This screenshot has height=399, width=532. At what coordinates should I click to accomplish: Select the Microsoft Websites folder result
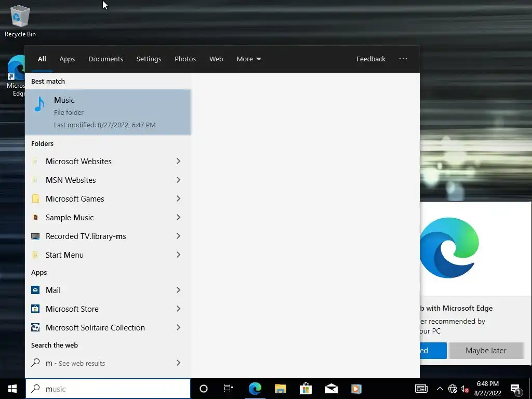coord(108,161)
